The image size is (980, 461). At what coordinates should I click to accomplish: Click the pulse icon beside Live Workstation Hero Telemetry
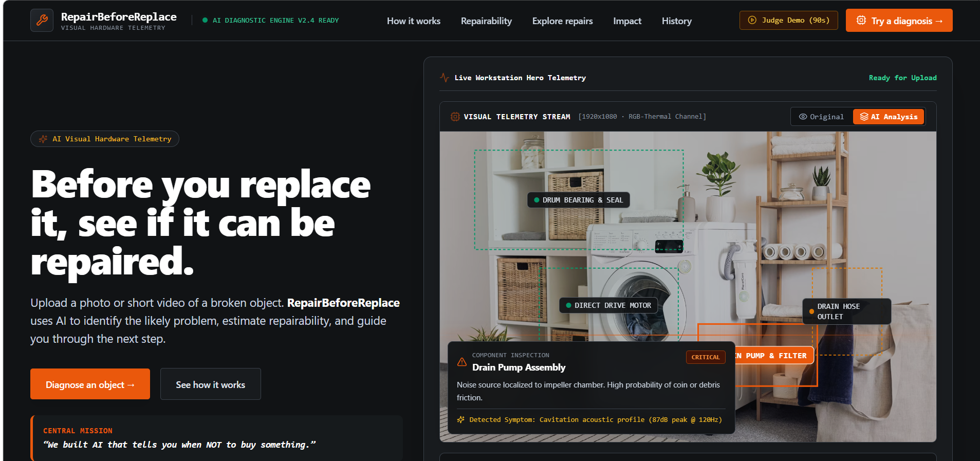[x=445, y=78]
